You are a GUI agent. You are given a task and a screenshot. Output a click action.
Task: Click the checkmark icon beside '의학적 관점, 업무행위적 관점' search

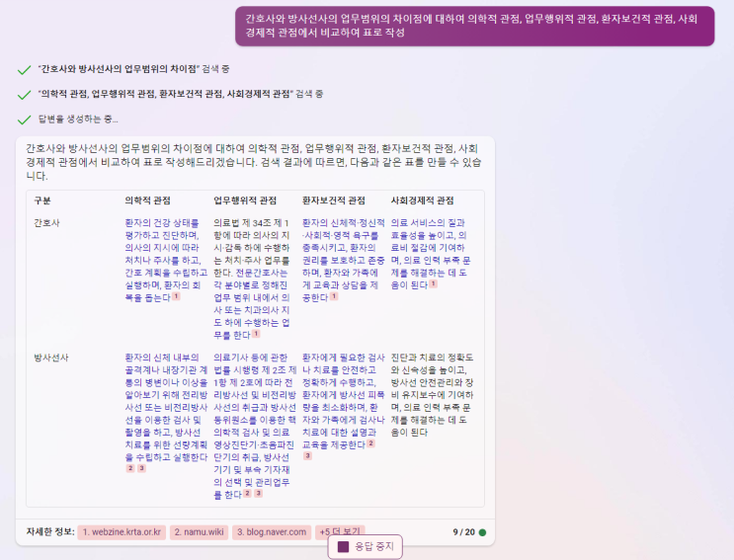(x=24, y=95)
